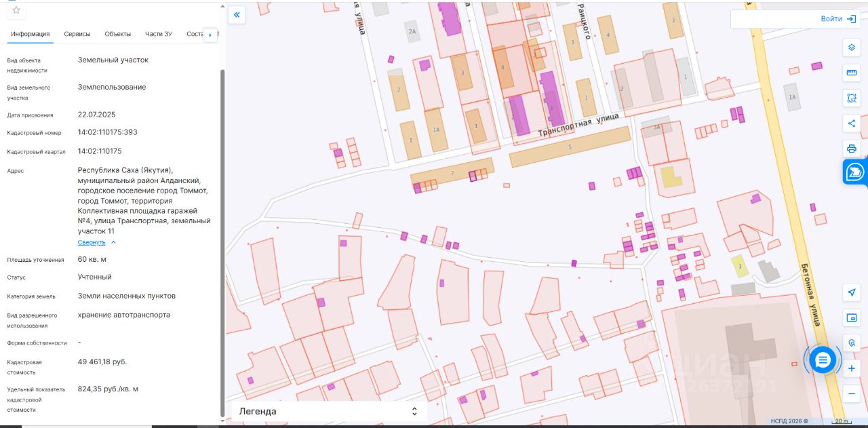Screen dimensions: 868x428
Task: Click the 20 m map scale bar
Action: (x=842, y=421)
